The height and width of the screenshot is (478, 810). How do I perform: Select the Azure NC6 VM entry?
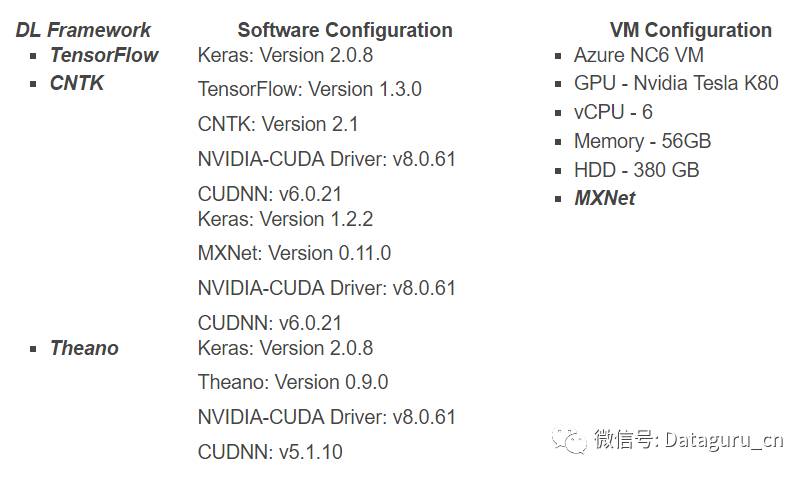pos(638,55)
